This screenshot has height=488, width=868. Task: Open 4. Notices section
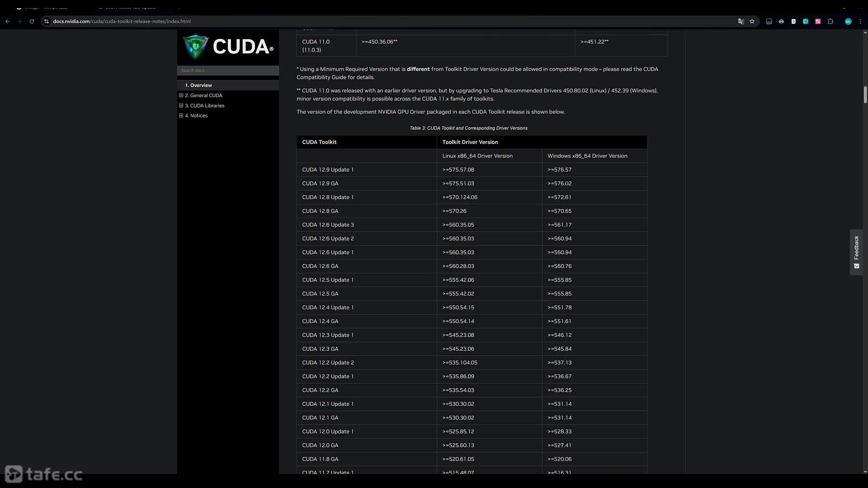pyautogui.click(x=196, y=116)
